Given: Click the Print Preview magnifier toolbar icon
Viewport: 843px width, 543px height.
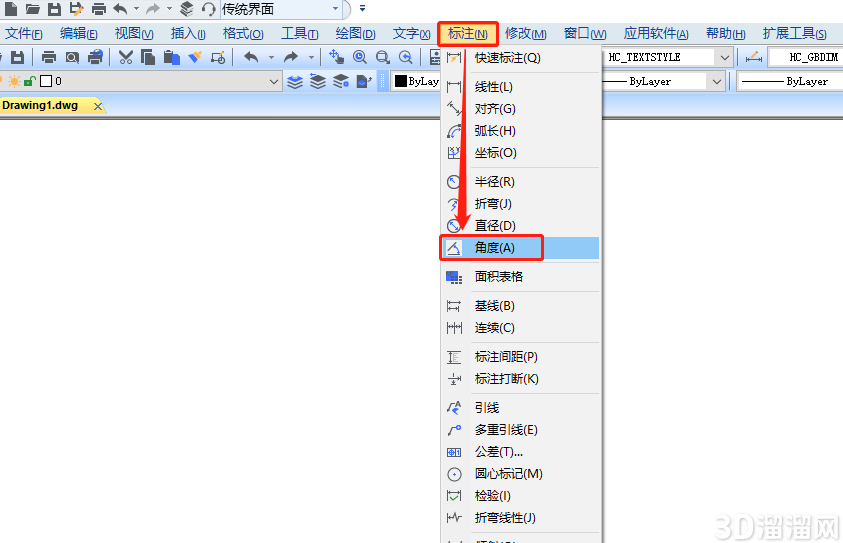Looking at the screenshot, I should (x=72, y=57).
